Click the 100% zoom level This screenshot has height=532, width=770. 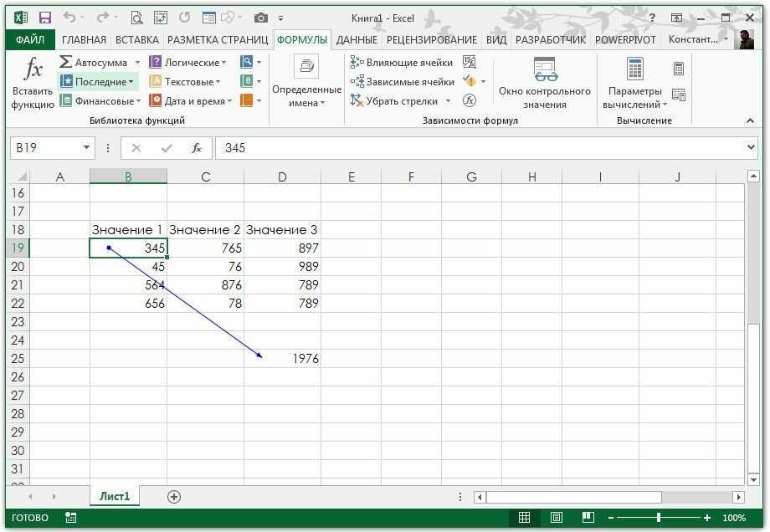pos(734,517)
